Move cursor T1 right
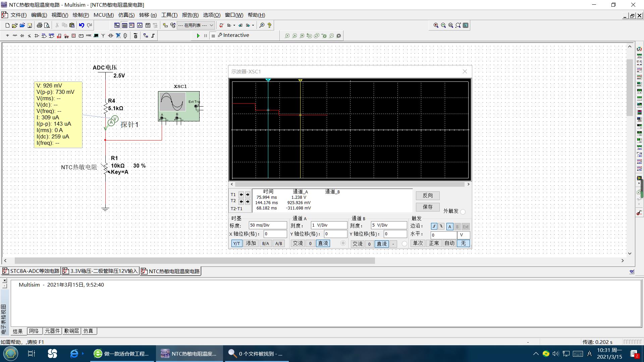644x362 pixels. (248, 194)
